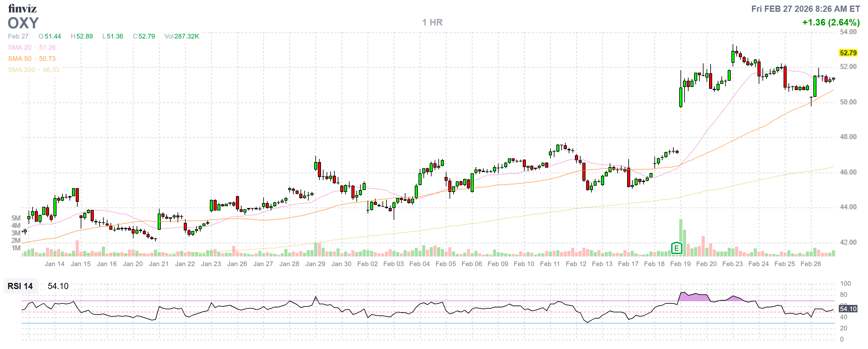The image size is (868, 349).
Task: Click the +1.36 (2.64%) change text
Action: pos(831,23)
